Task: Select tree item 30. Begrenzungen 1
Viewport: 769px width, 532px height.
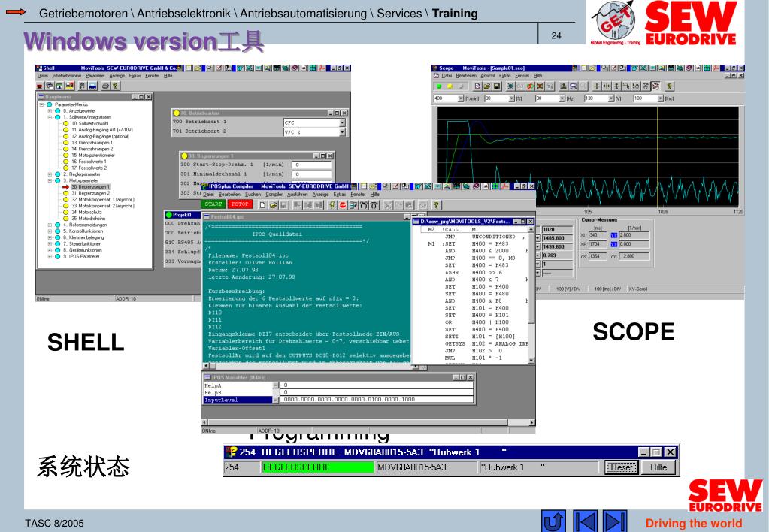Action: (90, 187)
